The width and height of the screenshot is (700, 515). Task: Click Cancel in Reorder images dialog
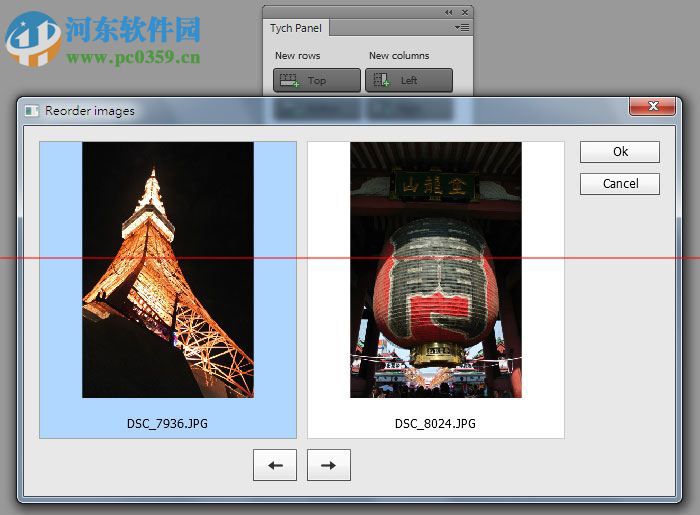click(x=620, y=184)
